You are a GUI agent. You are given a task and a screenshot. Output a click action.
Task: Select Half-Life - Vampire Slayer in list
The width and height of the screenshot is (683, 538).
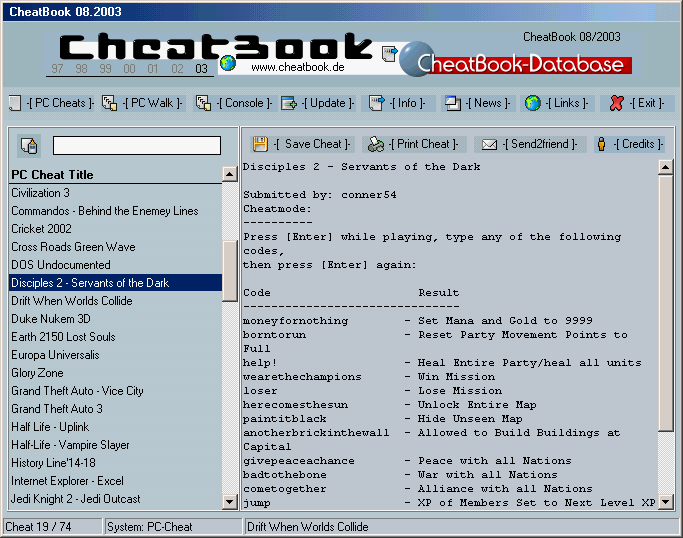[x=70, y=445]
